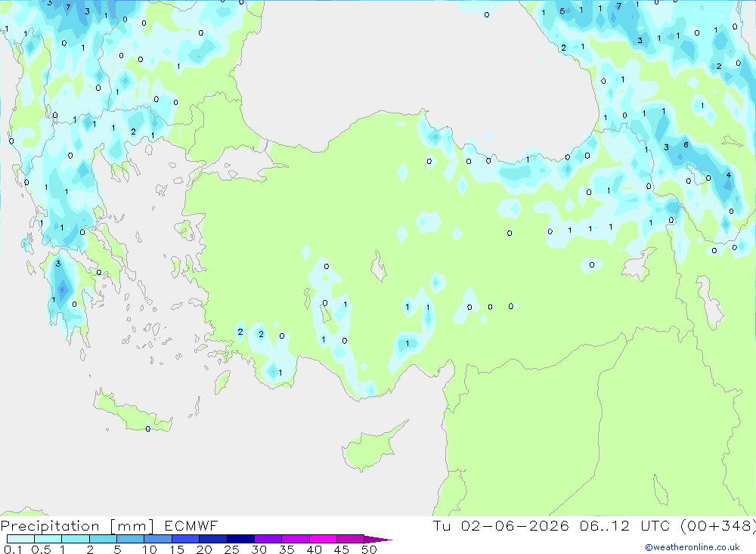This screenshot has width=756, height=554.
Task: Pick the 25 to 30 mm legend swatch
Action: 240,539
